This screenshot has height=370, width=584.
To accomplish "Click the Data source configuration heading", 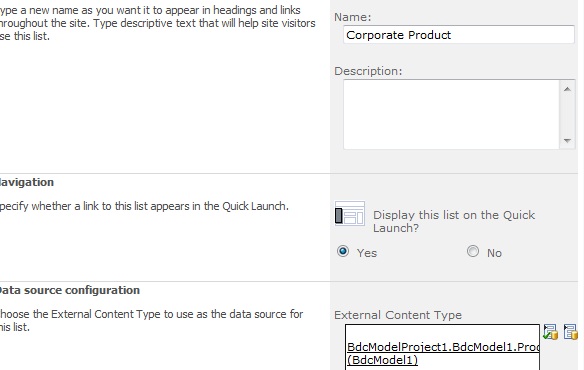I will [x=69, y=290].
